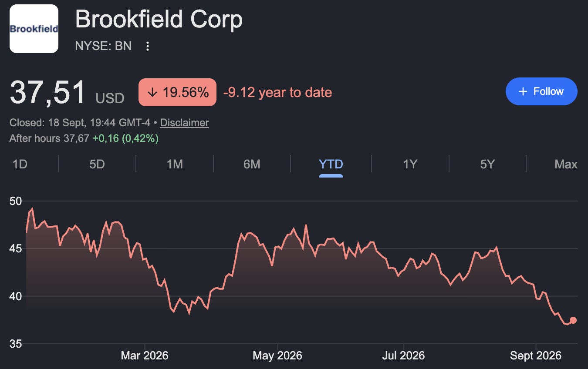Click the down arrow in the 19.56% badge
The image size is (588, 369).
[x=152, y=92]
